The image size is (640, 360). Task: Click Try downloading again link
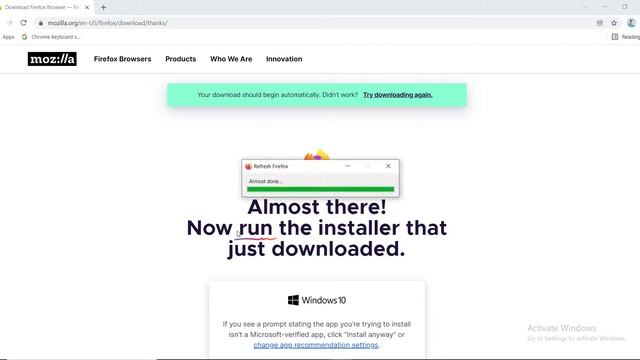pos(398,95)
